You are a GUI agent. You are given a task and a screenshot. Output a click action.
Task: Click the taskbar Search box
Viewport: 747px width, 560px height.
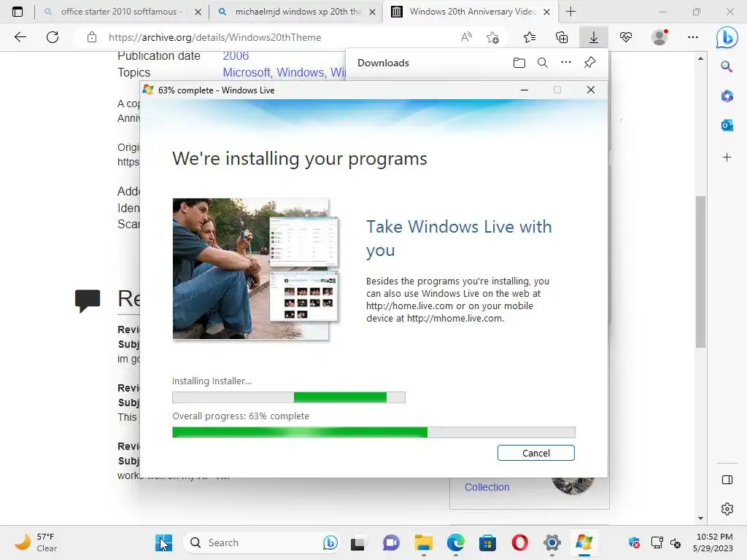click(262, 542)
